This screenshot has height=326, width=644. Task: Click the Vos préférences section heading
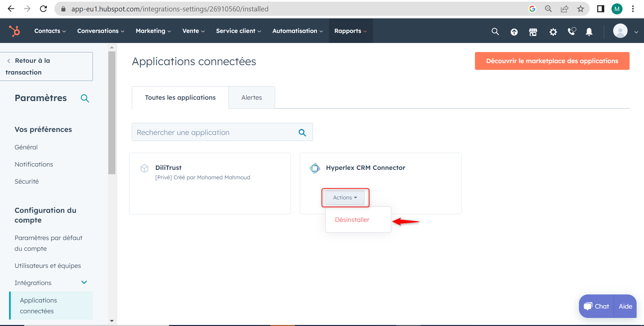[43, 130]
